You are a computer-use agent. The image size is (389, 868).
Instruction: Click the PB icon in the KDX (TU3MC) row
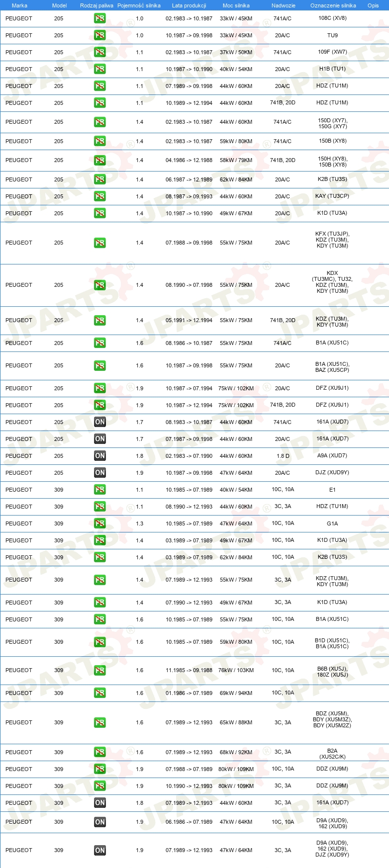point(100,285)
